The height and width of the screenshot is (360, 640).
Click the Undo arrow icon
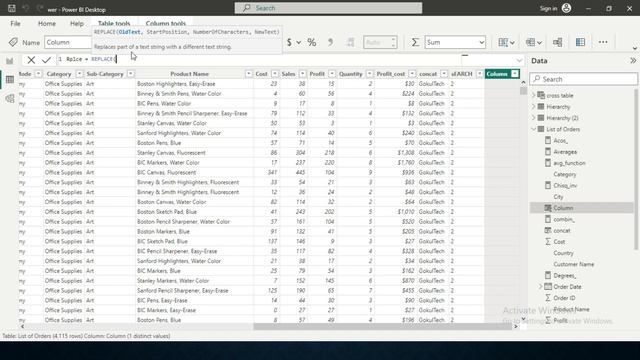[26, 8]
